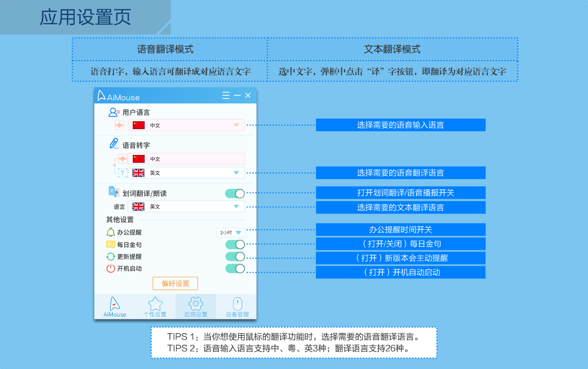The image size is (588, 369).
Task: Click UK flag in text translation language field
Action: tap(139, 207)
